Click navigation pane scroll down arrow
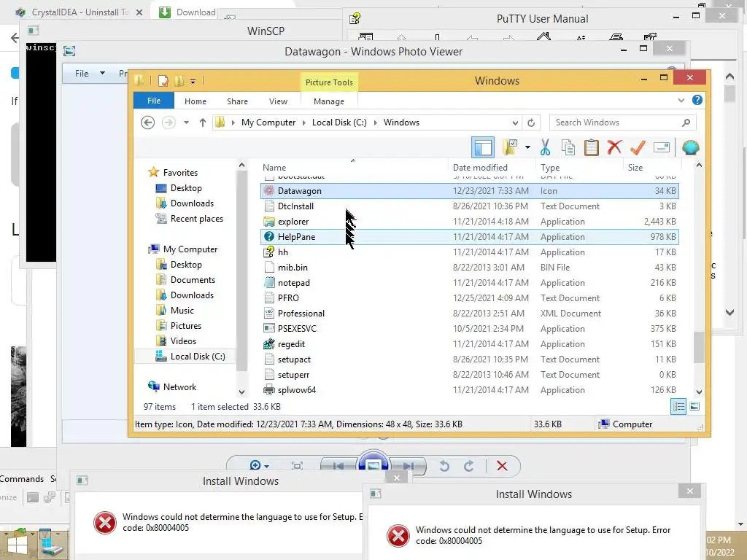The image size is (747, 560). point(241,392)
